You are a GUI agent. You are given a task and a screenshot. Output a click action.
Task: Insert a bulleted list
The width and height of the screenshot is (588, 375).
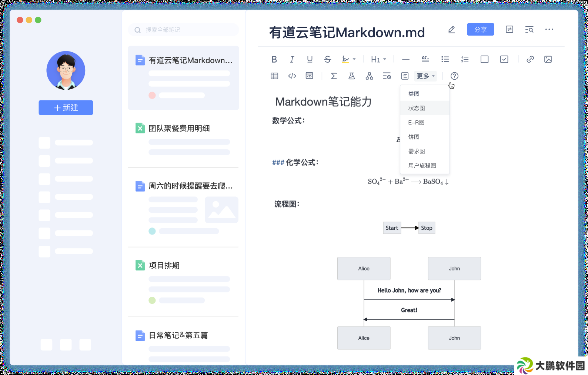[x=445, y=59]
